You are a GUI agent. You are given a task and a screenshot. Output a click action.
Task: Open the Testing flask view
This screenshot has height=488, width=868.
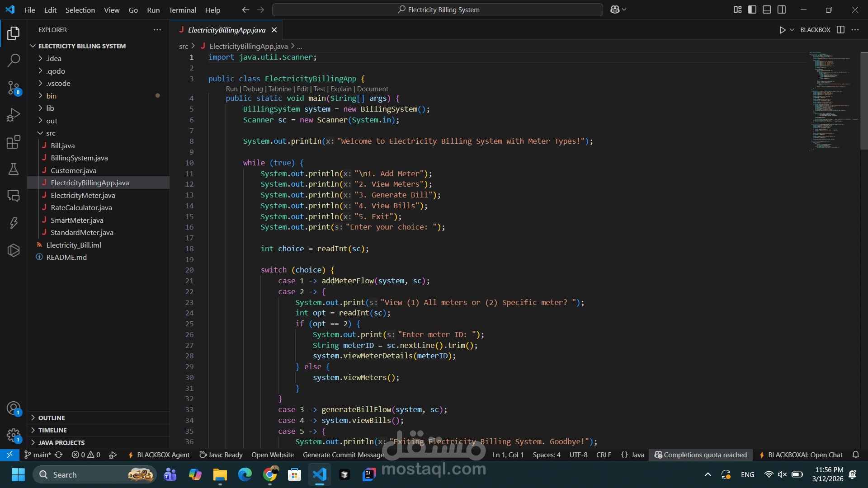click(14, 169)
